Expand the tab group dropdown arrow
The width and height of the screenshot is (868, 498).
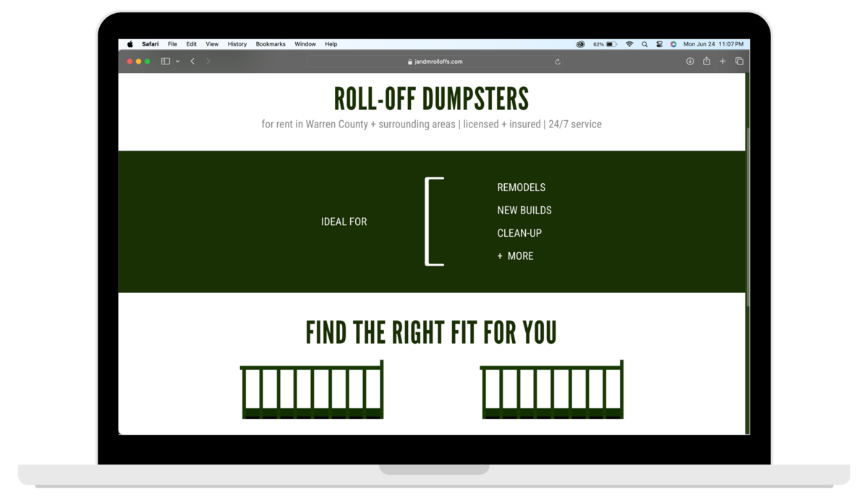(x=177, y=62)
